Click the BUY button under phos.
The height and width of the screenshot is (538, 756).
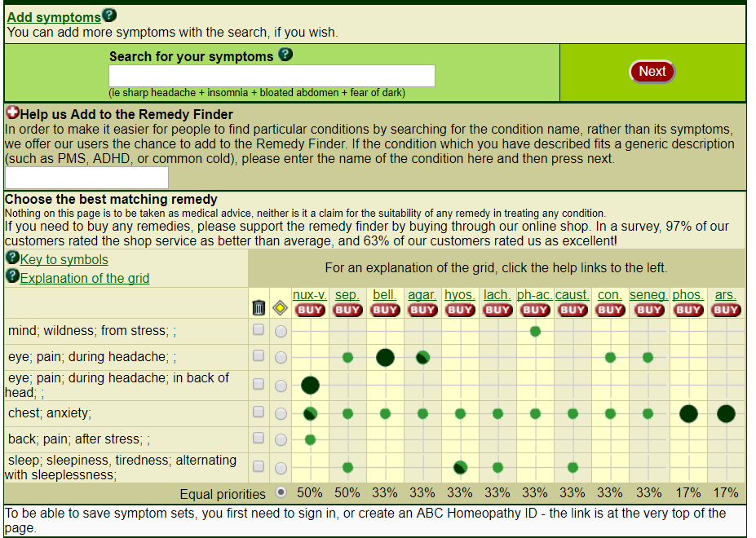pos(688,310)
